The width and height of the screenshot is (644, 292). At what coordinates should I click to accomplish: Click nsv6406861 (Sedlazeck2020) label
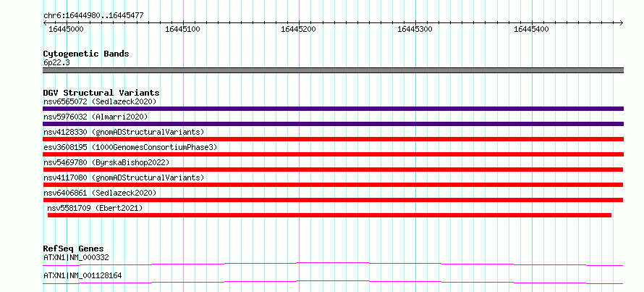(100, 193)
